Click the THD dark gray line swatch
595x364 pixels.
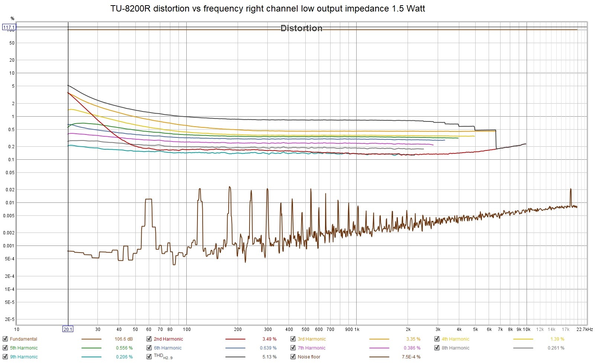[235, 357]
